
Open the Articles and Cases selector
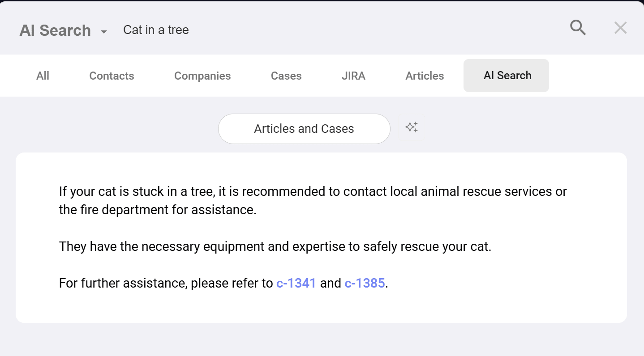304,129
